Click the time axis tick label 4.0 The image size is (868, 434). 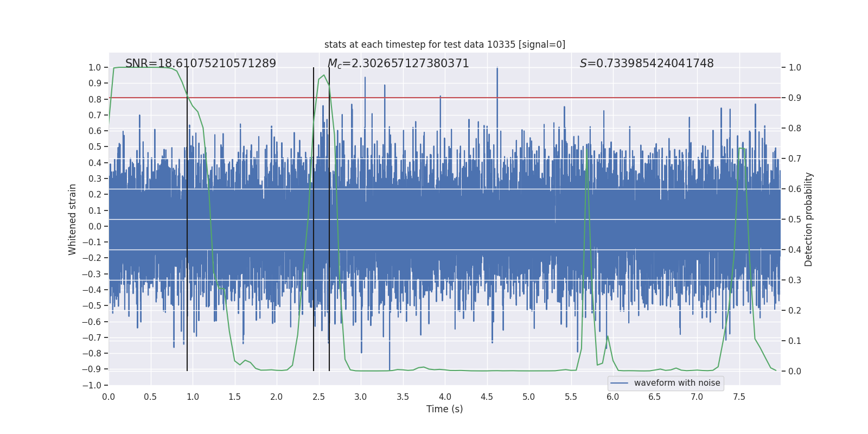pos(445,397)
